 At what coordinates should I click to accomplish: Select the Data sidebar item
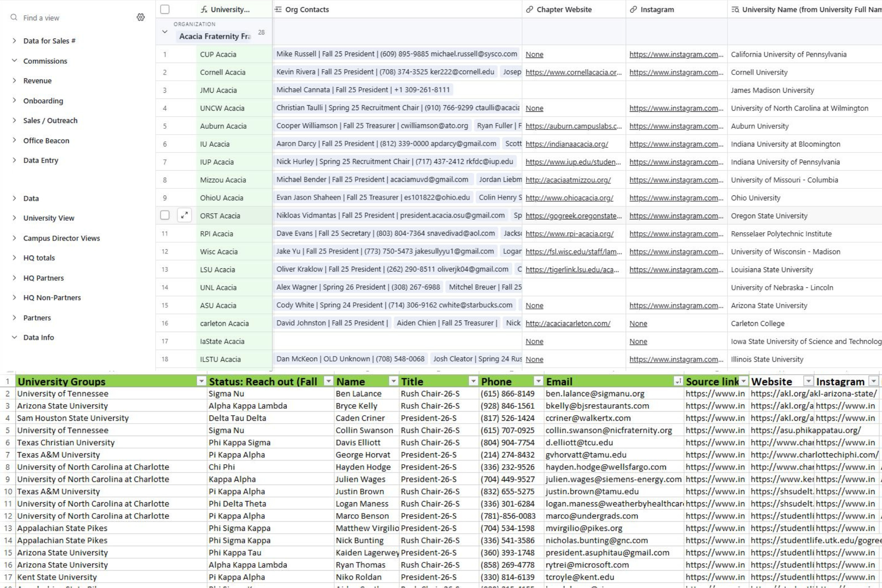31,198
